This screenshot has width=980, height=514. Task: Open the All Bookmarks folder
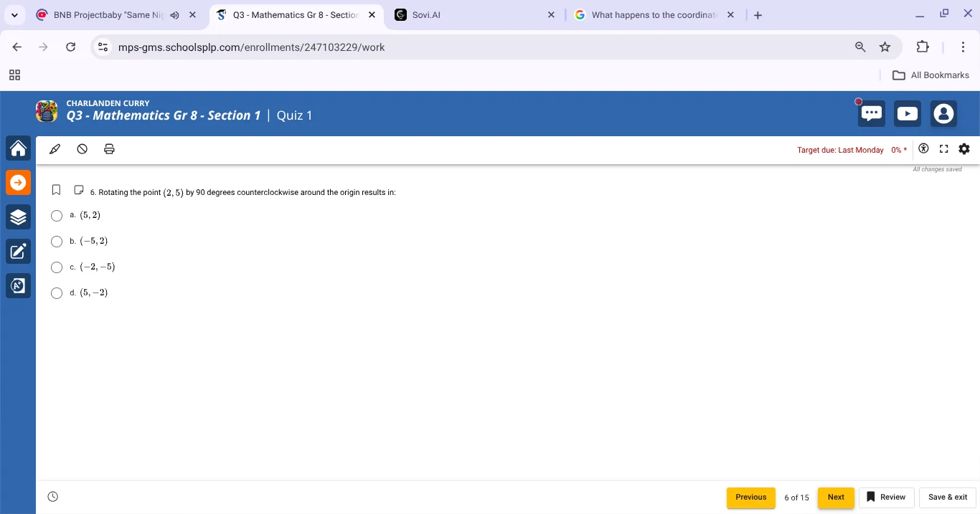930,75
